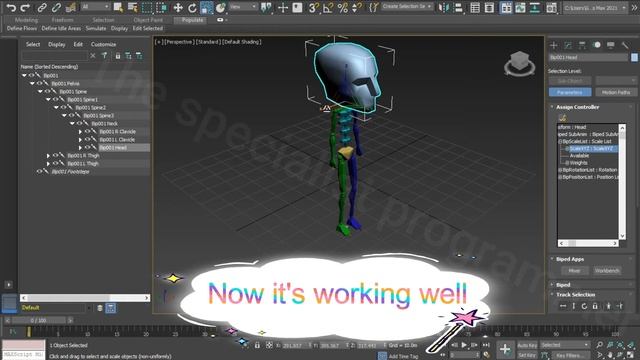Click the ViewCube in the viewport
Screen dimensions: 640x360
click(520, 62)
